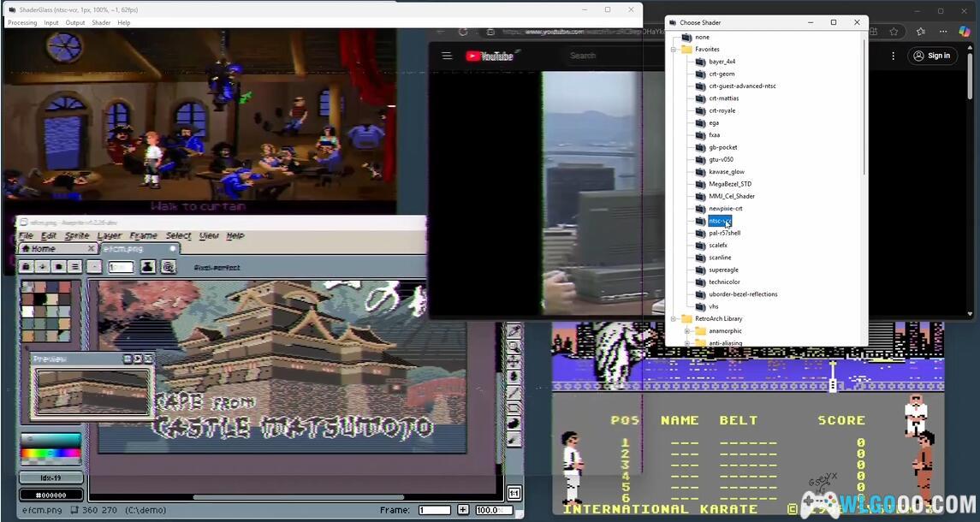Select the crt-royale shader

722,110
